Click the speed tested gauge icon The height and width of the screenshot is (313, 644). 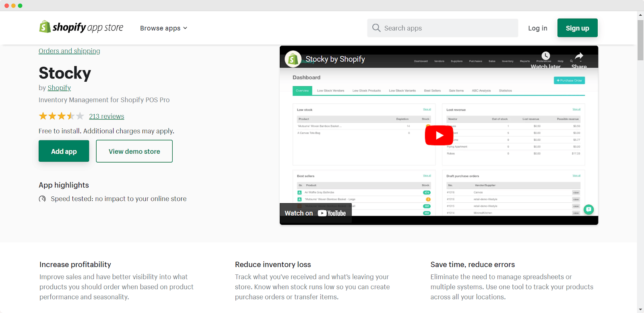[42, 199]
